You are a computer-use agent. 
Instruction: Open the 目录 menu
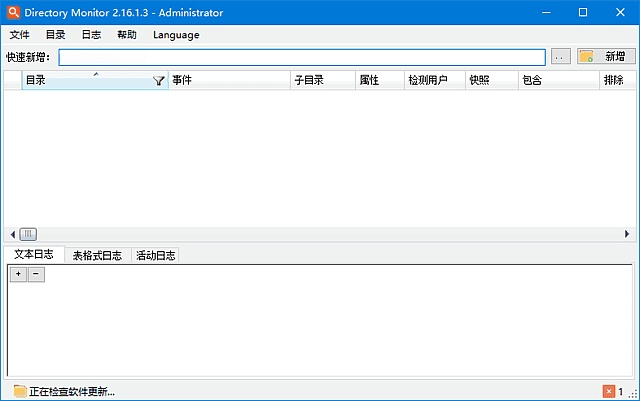point(56,35)
